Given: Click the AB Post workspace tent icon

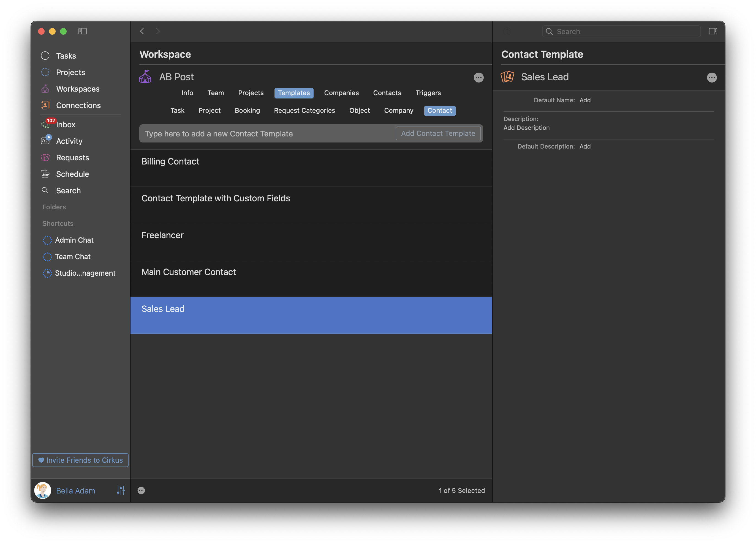Looking at the screenshot, I should [x=145, y=77].
